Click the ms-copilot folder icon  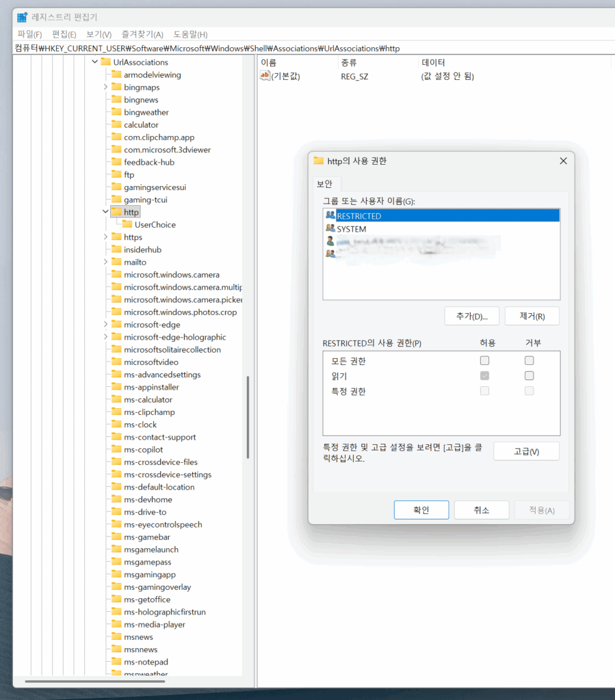(x=116, y=450)
